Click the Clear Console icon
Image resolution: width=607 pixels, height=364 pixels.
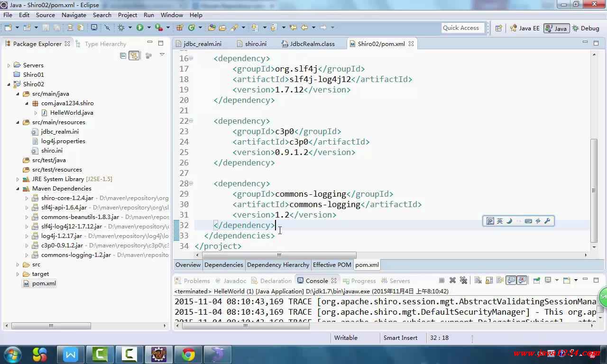pos(478,281)
